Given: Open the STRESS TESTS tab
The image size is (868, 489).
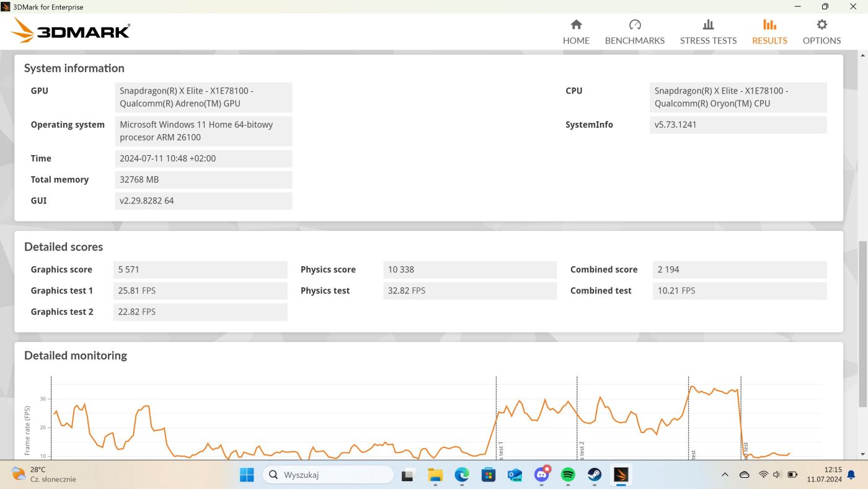Looking at the screenshot, I should (708, 32).
